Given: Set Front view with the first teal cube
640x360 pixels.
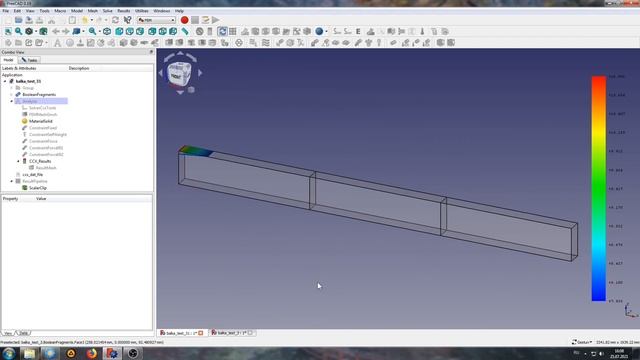Looking at the screenshot, I should [x=119, y=31].
